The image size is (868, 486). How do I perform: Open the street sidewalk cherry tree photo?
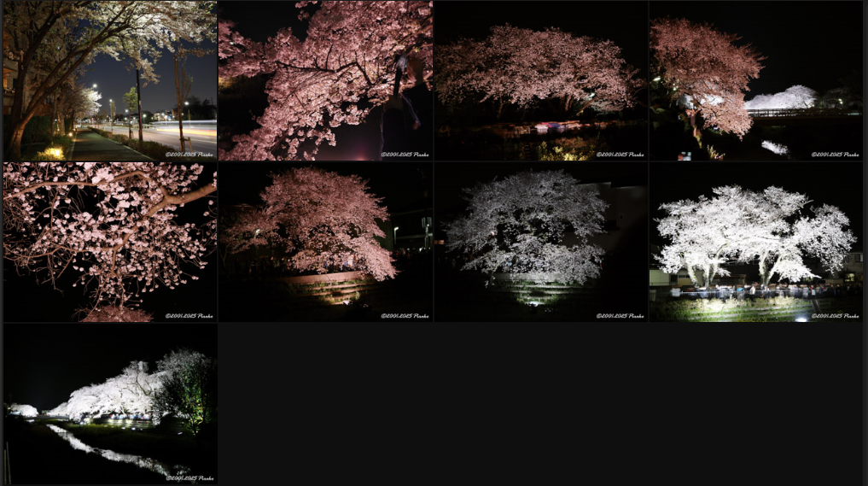[x=109, y=80]
